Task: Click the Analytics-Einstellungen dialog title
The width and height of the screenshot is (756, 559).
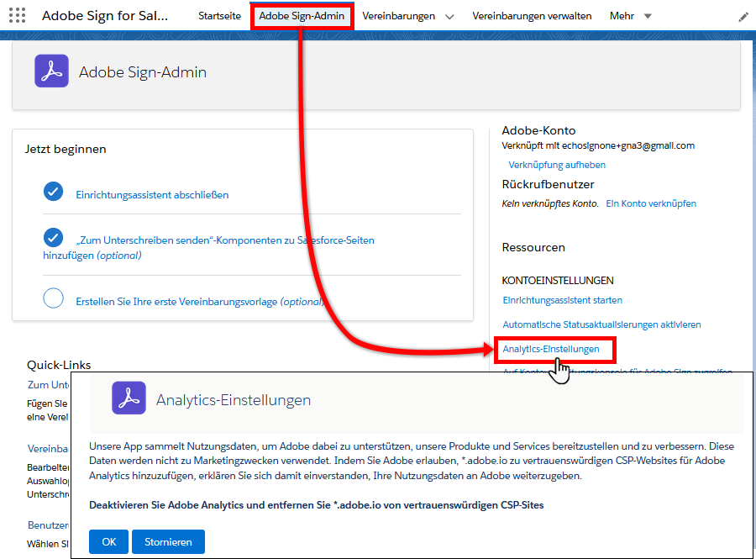Action: (x=234, y=400)
